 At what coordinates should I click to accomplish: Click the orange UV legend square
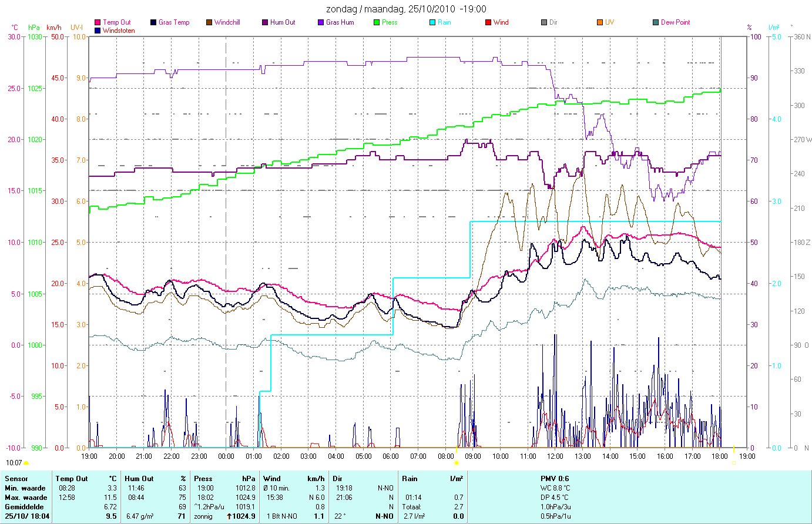pyautogui.click(x=600, y=22)
